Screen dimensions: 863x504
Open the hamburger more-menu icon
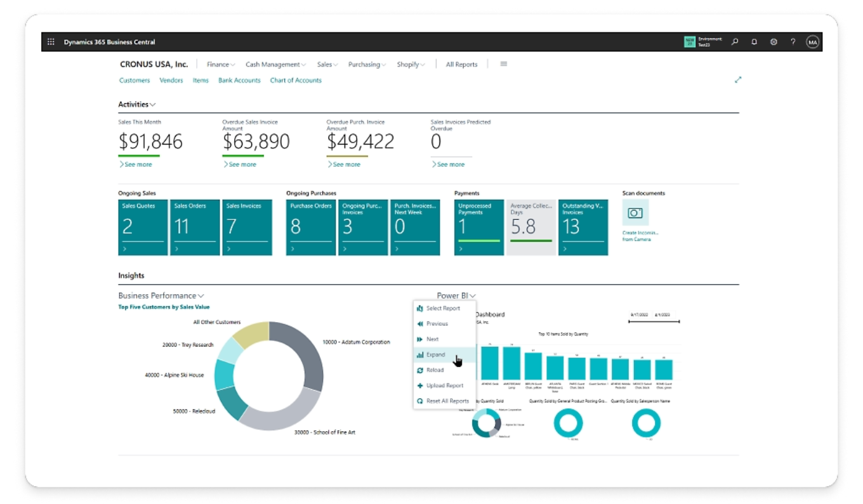504,64
